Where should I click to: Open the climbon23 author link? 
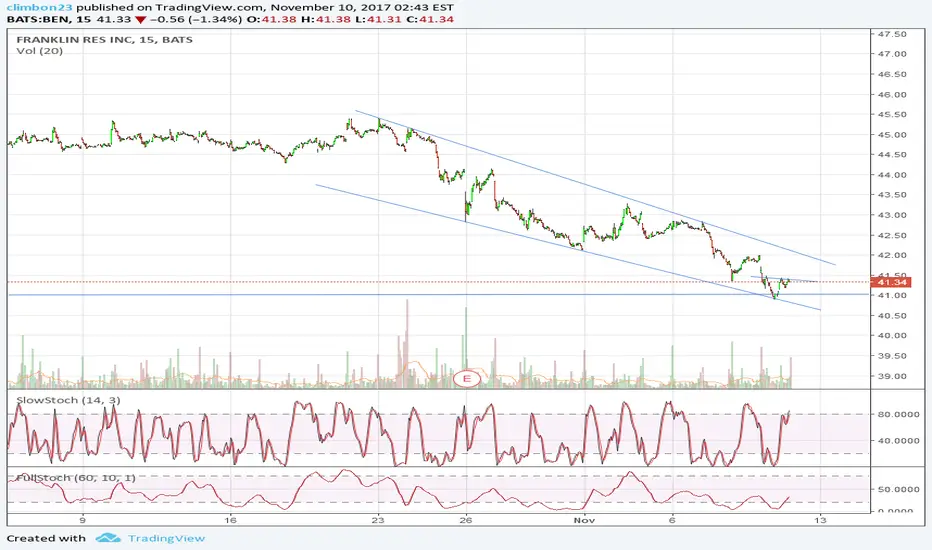click(40, 8)
